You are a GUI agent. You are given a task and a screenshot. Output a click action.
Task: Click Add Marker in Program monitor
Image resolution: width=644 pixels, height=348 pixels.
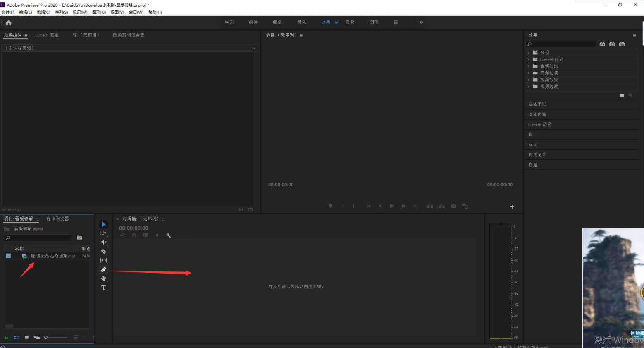tap(330, 206)
